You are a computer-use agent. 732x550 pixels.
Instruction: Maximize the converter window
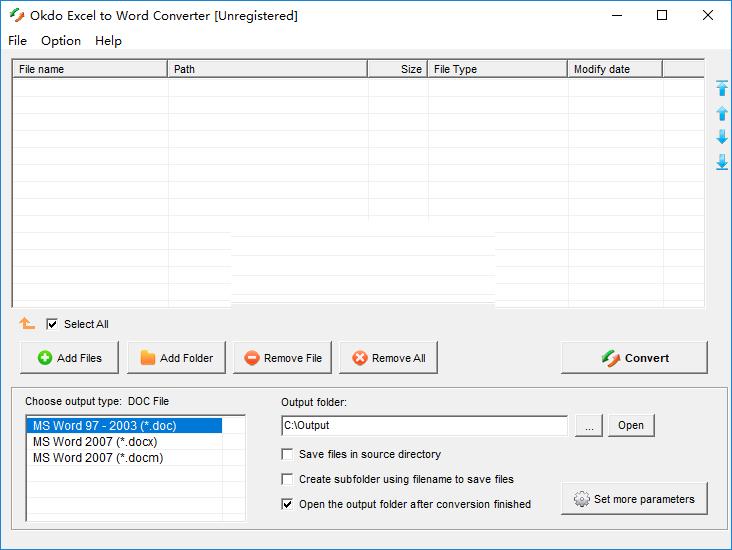[x=662, y=15]
